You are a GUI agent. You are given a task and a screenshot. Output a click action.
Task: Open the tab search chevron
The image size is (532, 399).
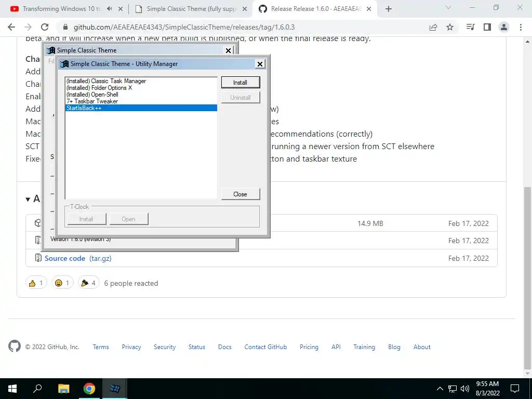click(448, 7)
